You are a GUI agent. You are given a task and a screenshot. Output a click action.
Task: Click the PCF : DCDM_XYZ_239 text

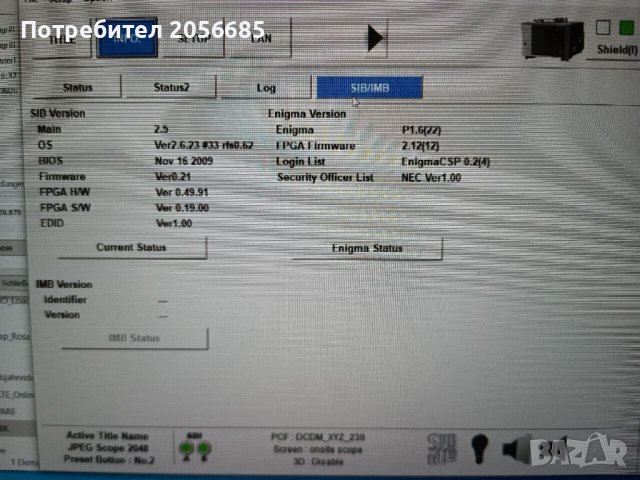pyautogui.click(x=318, y=437)
